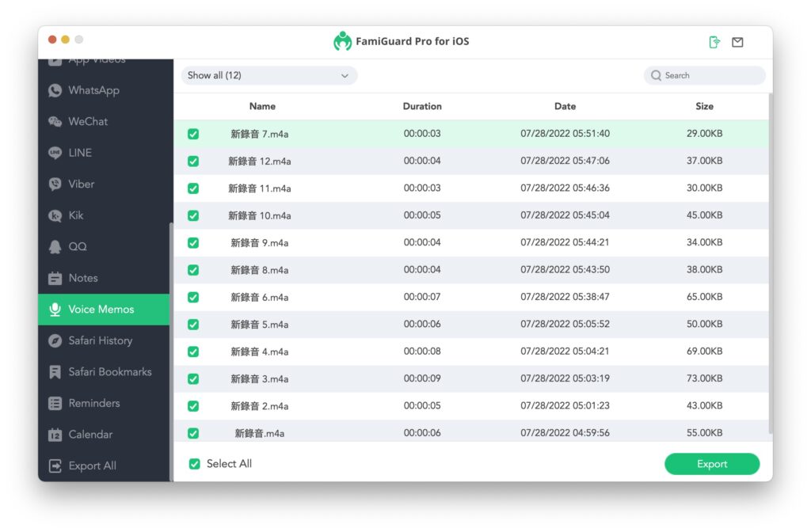Uncheck the 新錄音 10.m4a checkbox
The width and height of the screenshot is (811, 532).
click(193, 215)
